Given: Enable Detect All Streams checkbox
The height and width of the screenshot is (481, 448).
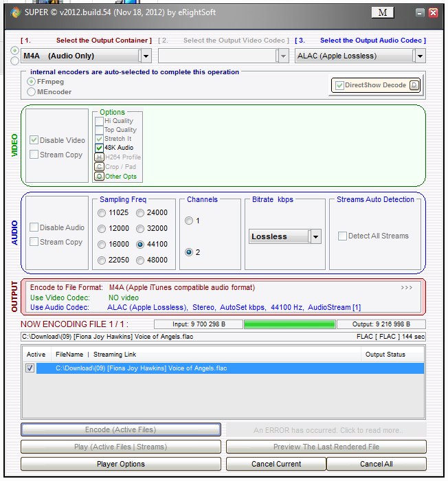Looking at the screenshot, I should pyautogui.click(x=342, y=236).
